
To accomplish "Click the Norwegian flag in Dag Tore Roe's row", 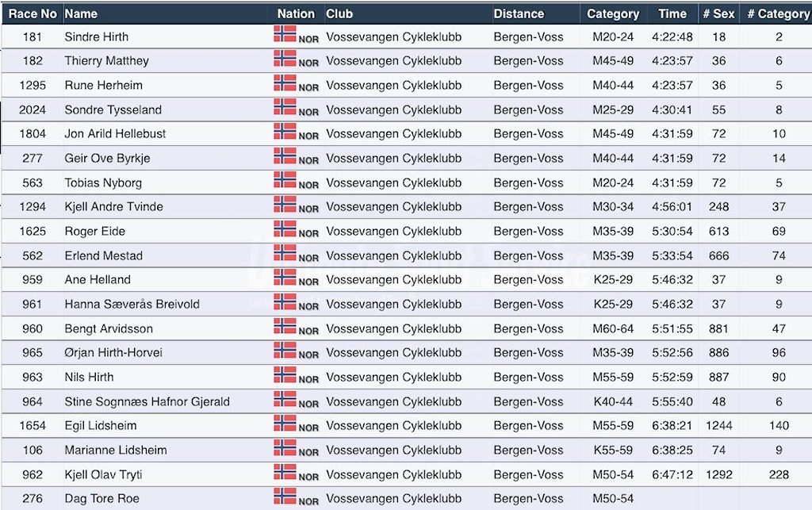I will (x=285, y=496).
